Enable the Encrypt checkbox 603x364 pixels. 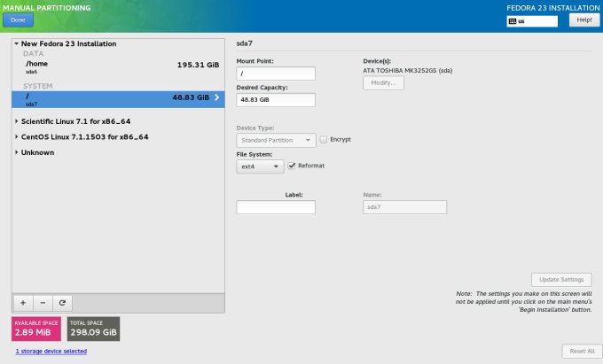point(324,140)
